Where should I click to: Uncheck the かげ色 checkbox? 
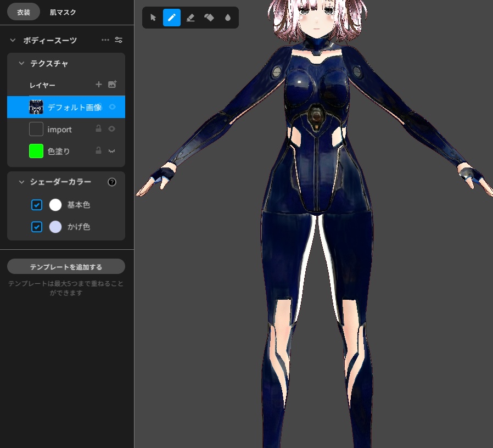[x=37, y=227]
